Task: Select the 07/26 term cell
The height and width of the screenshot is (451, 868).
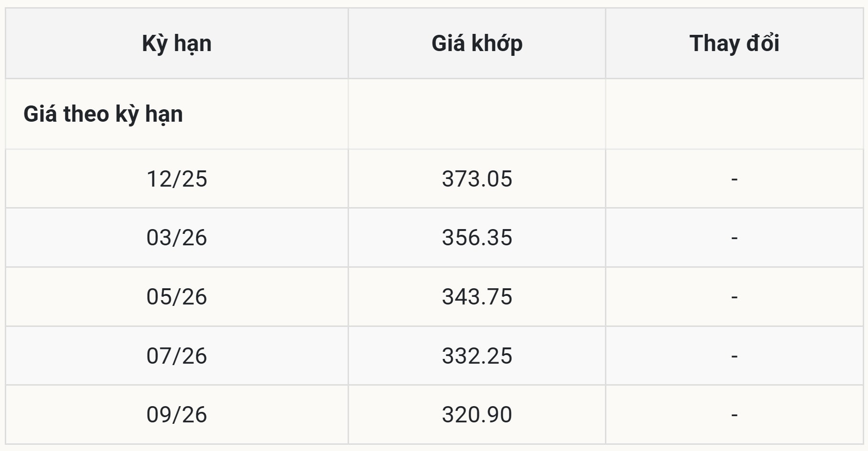Action: click(177, 356)
